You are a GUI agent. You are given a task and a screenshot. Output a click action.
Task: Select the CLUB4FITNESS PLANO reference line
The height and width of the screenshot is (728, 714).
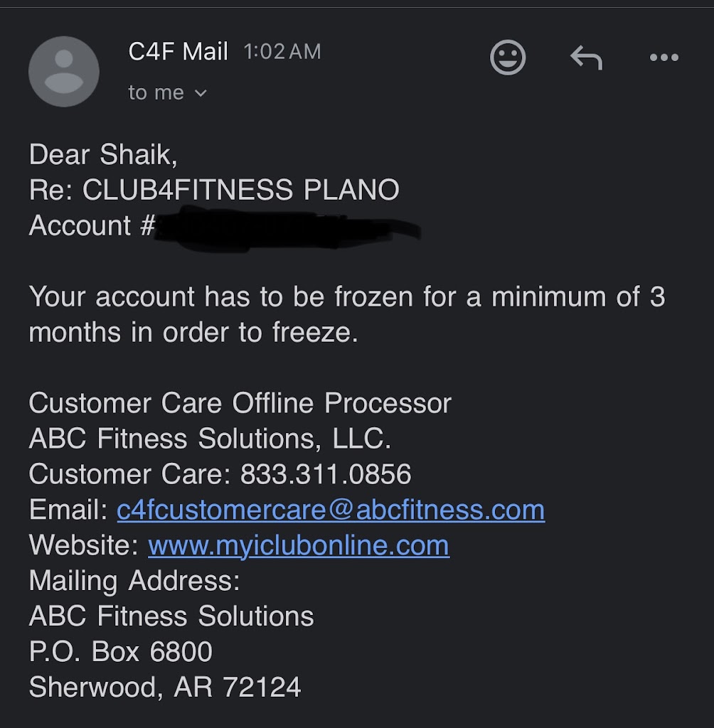213,190
